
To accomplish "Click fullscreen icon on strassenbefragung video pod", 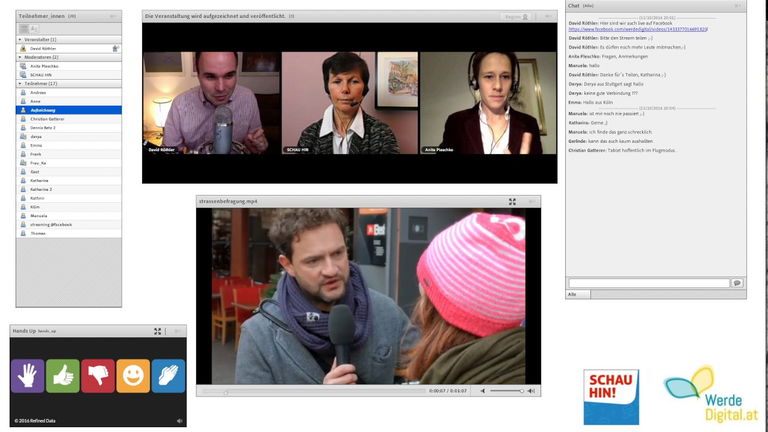I will [512, 201].
